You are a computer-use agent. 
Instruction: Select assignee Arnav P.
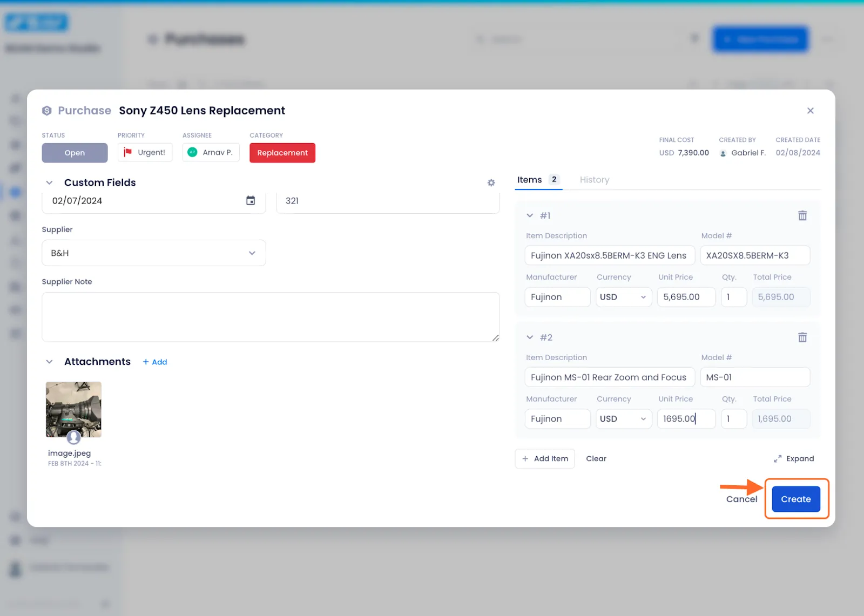[x=211, y=153]
